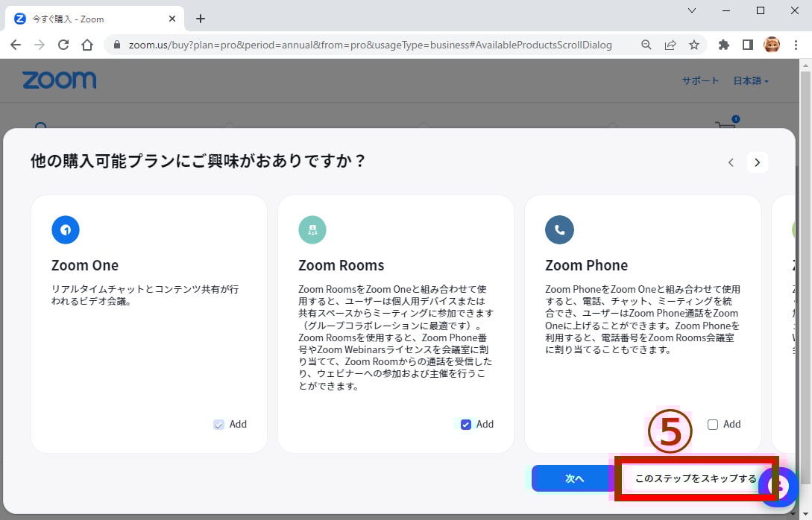Click the 他の購入可能プラン heading

pyautogui.click(x=198, y=161)
